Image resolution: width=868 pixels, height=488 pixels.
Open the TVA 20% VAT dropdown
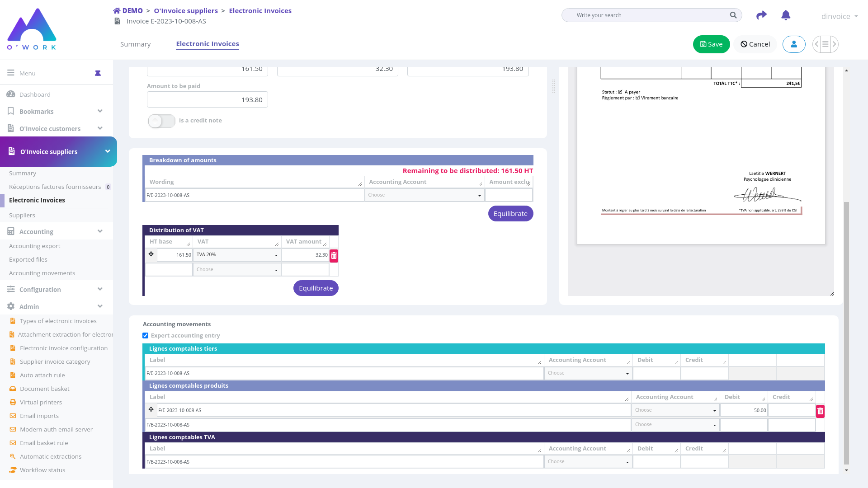pos(237,255)
